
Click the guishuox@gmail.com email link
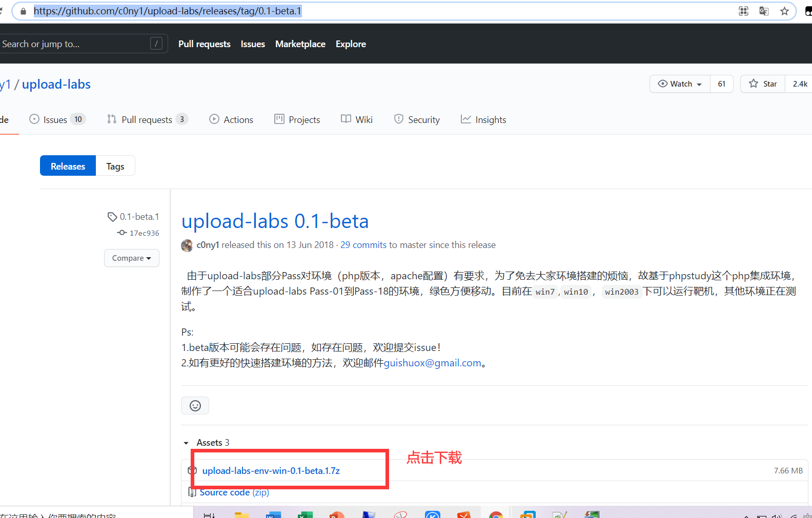(x=432, y=363)
